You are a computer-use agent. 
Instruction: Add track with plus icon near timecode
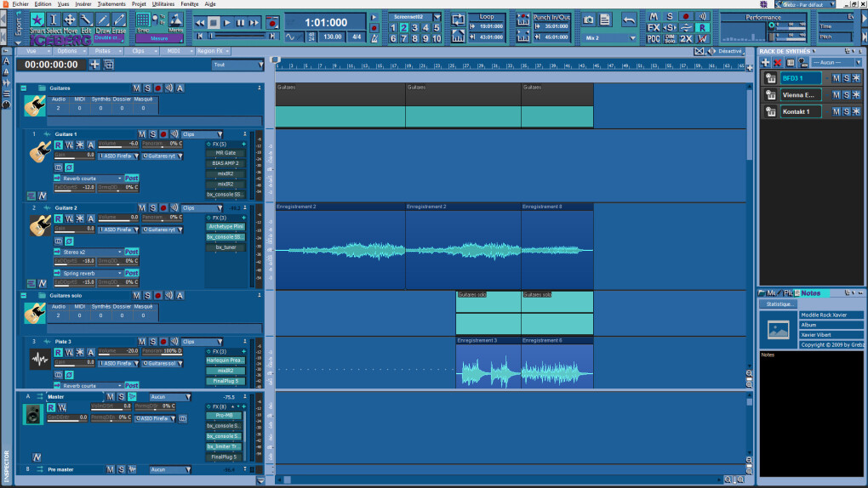(x=94, y=65)
